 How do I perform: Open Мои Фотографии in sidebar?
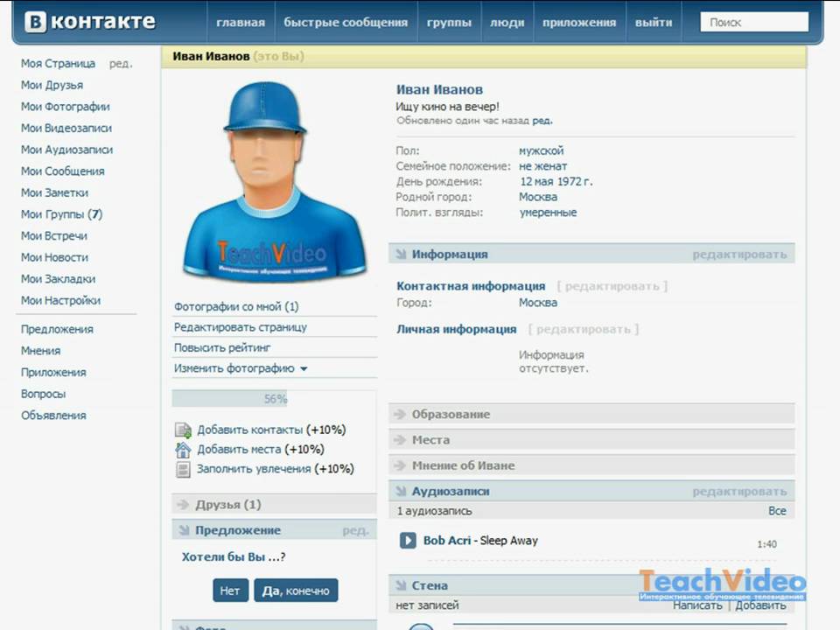point(66,107)
